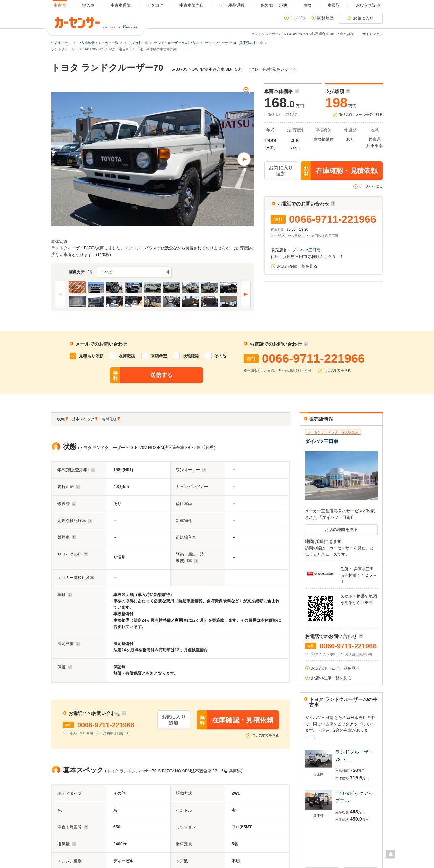Check the 来店希望 checkbox
This screenshot has width=434, height=868.
145,356
